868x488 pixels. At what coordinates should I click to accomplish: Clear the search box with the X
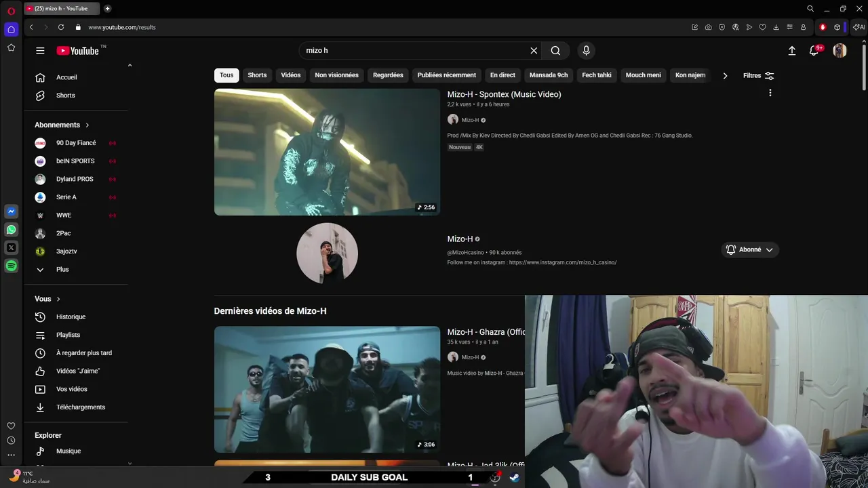click(534, 51)
